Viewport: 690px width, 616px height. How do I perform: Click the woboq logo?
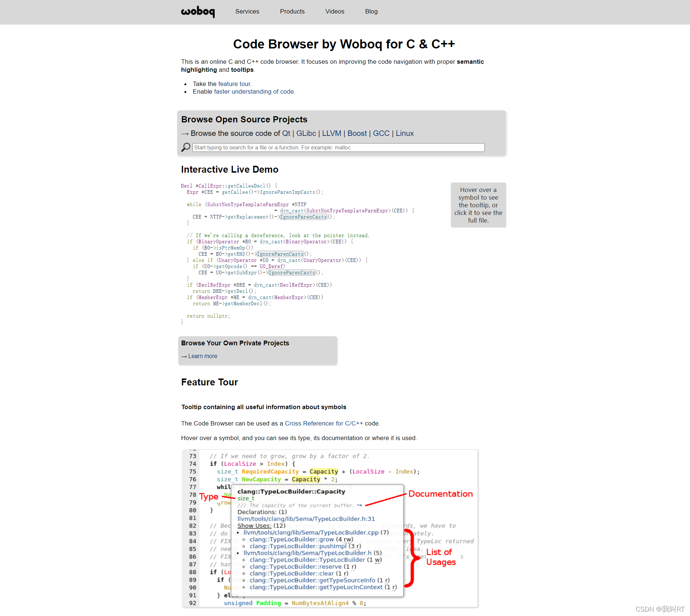pyautogui.click(x=198, y=12)
